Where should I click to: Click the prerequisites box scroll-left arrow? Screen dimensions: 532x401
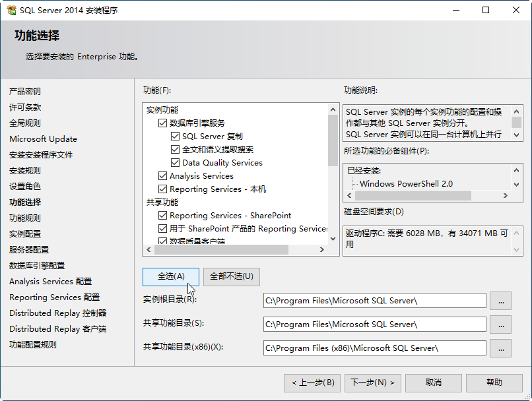tap(349, 196)
